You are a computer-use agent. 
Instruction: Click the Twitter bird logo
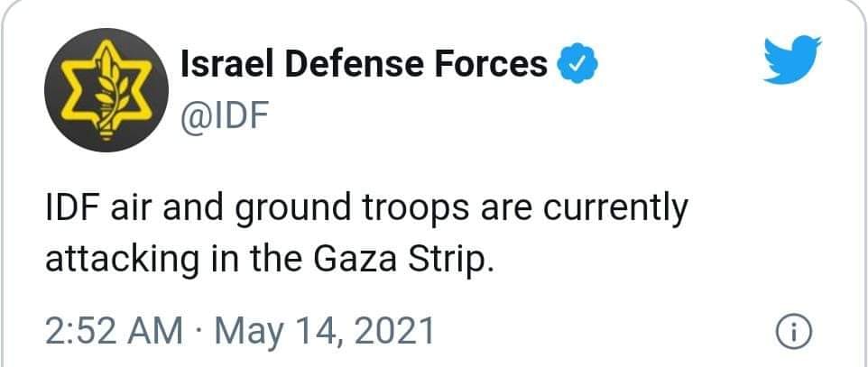[x=792, y=59]
